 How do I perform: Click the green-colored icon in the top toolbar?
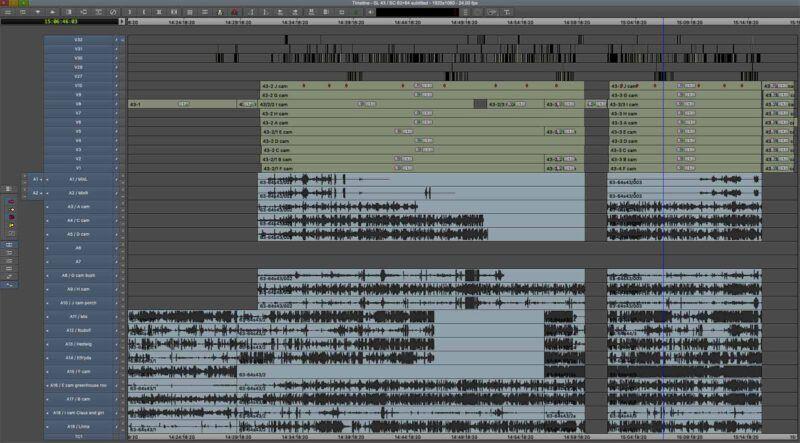pyautogui.click(x=356, y=12)
